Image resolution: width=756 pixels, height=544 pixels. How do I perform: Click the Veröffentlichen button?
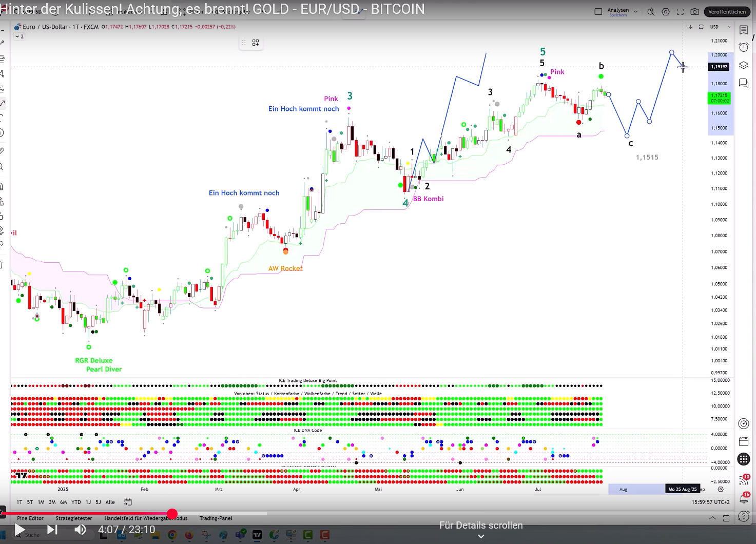[x=727, y=12]
